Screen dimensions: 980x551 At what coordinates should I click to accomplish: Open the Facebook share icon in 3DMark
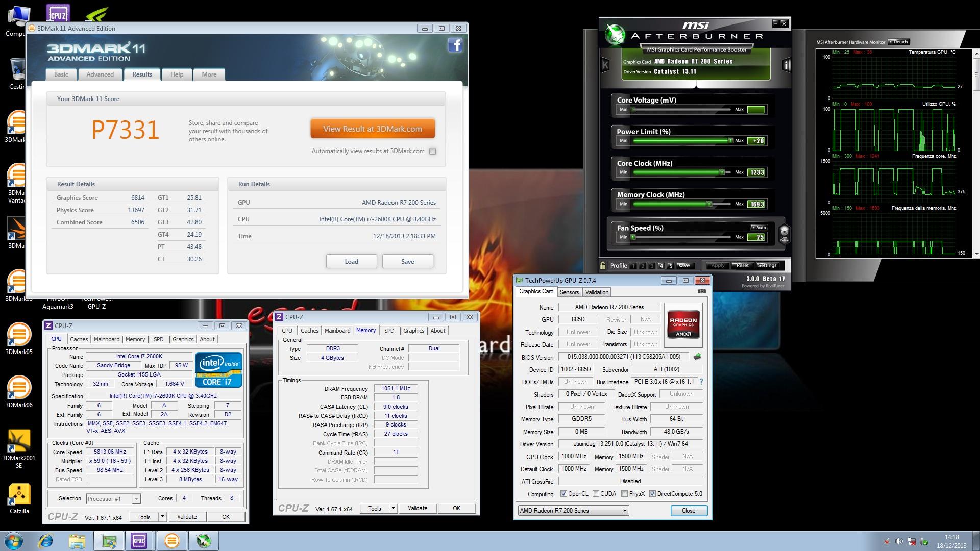pyautogui.click(x=455, y=45)
